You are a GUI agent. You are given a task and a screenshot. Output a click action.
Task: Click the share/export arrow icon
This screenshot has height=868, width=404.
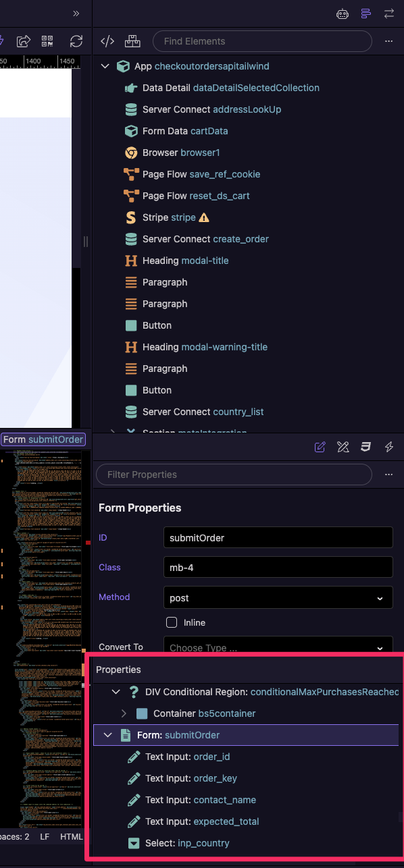tap(24, 41)
